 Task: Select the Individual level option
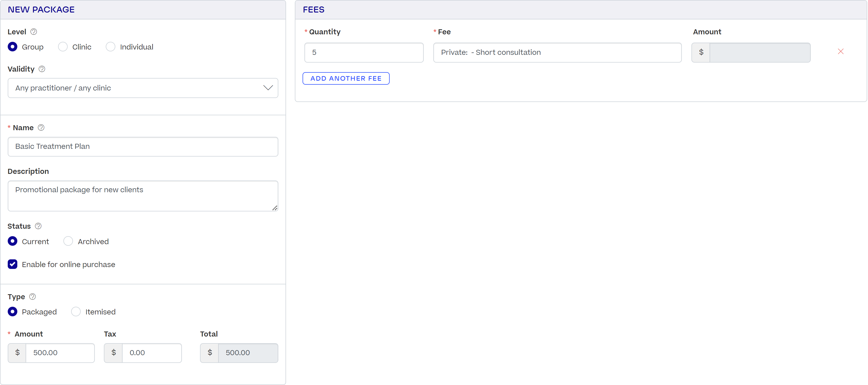(111, 47)
